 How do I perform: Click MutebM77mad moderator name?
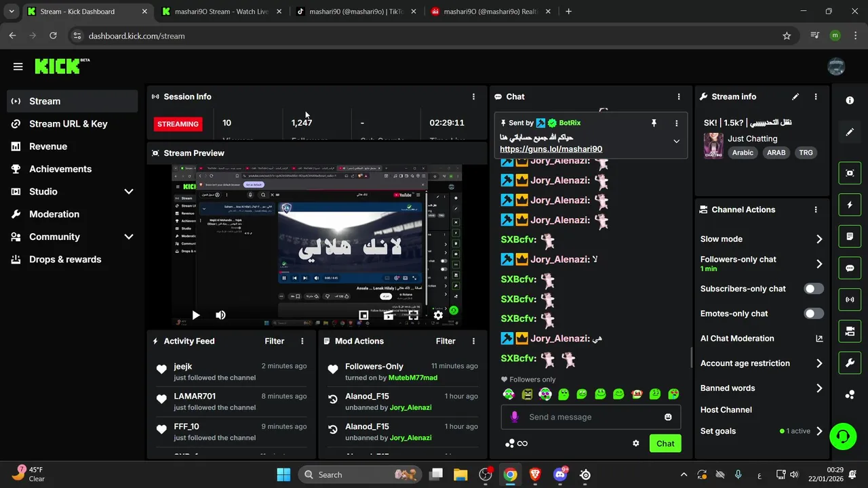point(413,378)
